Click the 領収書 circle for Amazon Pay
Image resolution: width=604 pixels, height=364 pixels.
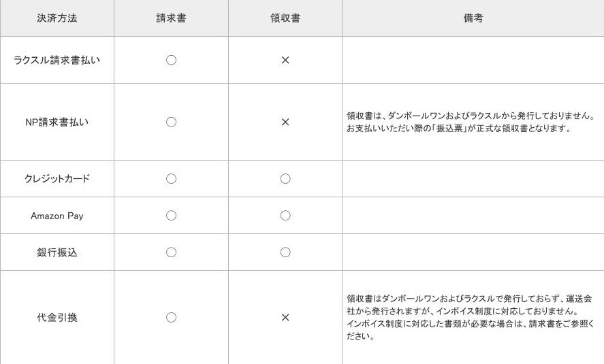coord(285,216)
